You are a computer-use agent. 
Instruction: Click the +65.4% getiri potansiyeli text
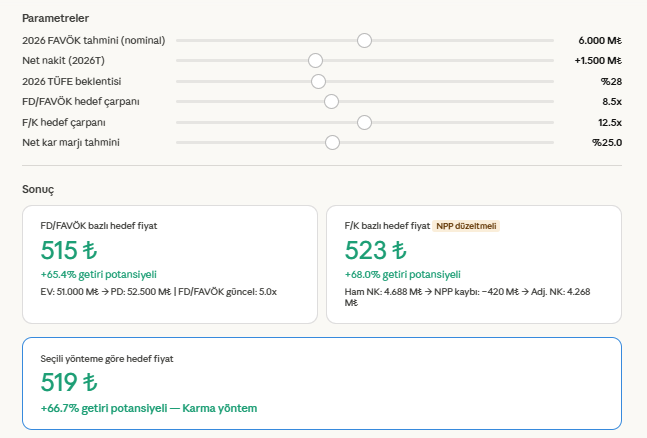[x=99, y=275]
